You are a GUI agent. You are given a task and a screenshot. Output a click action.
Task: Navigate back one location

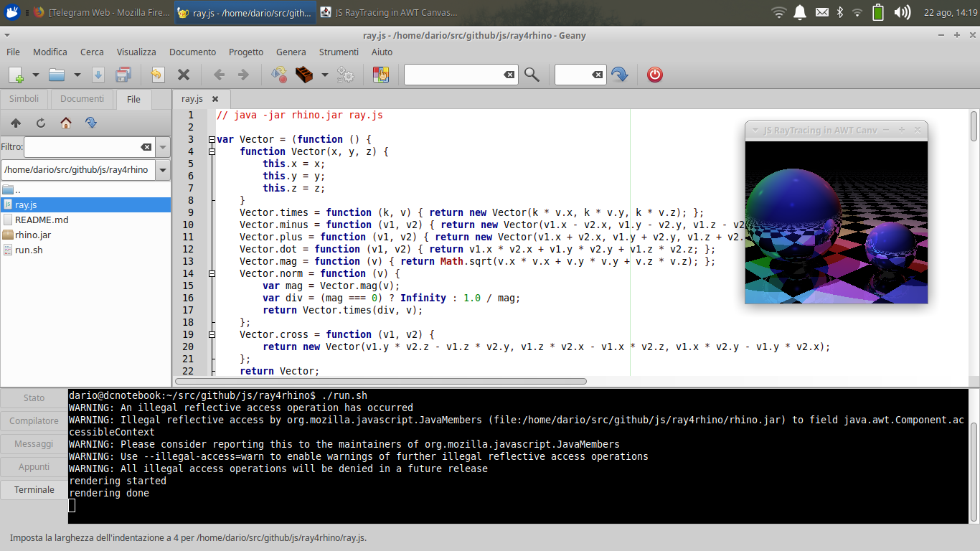click(x=220, y=75)
